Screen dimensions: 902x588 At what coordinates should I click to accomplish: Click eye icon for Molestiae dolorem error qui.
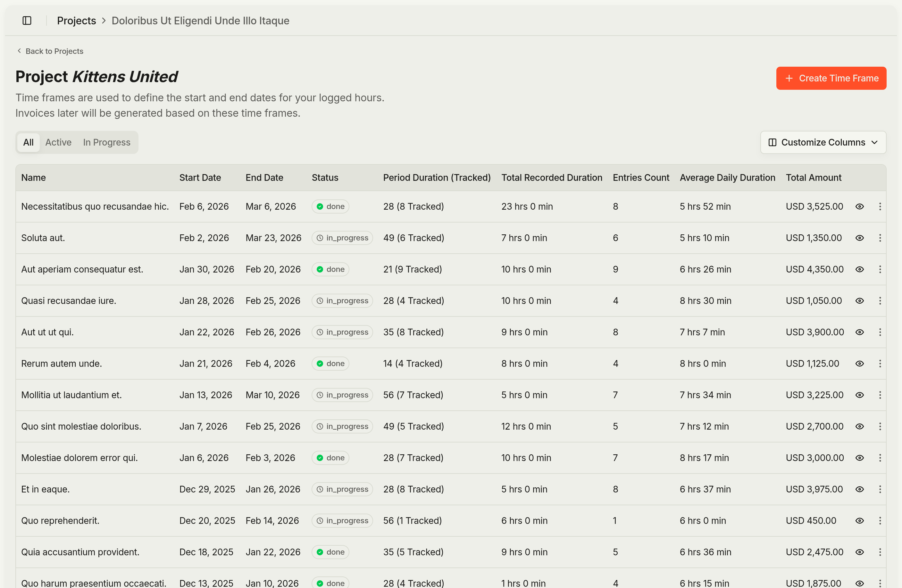pyautogui.click(x=860, y=458)
